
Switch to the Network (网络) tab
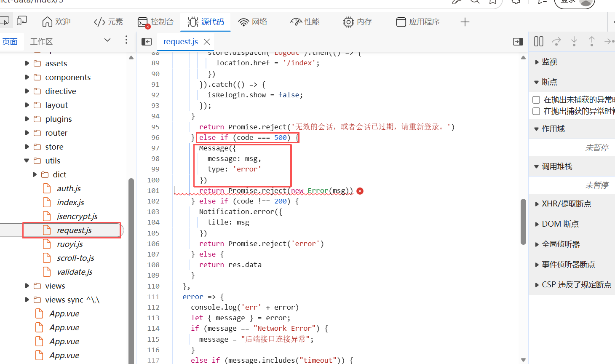(253, 22)
